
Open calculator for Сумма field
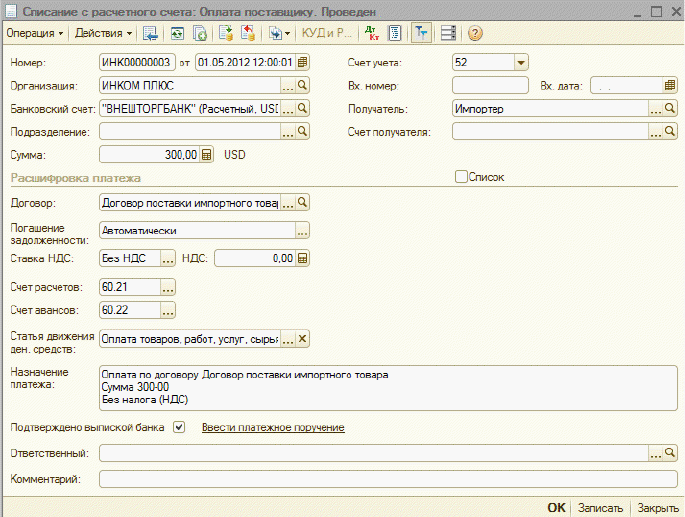pos(207,155)
